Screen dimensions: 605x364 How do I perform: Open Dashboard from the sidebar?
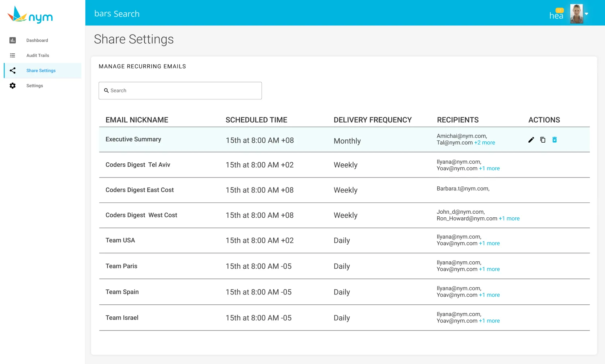37,40
